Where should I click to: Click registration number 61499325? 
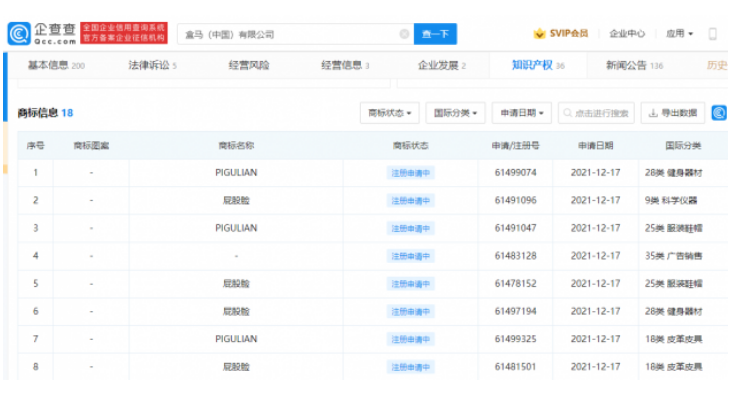(x=515, y=339)
